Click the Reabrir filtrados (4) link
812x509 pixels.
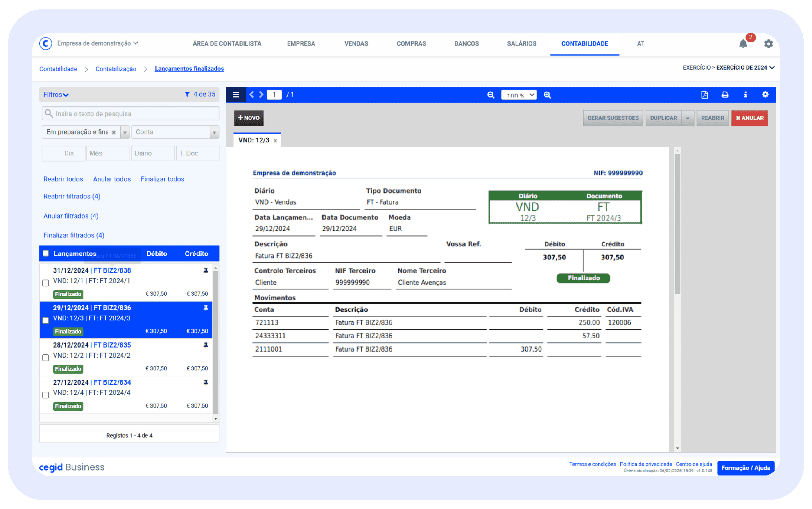(x=72, y=196)
